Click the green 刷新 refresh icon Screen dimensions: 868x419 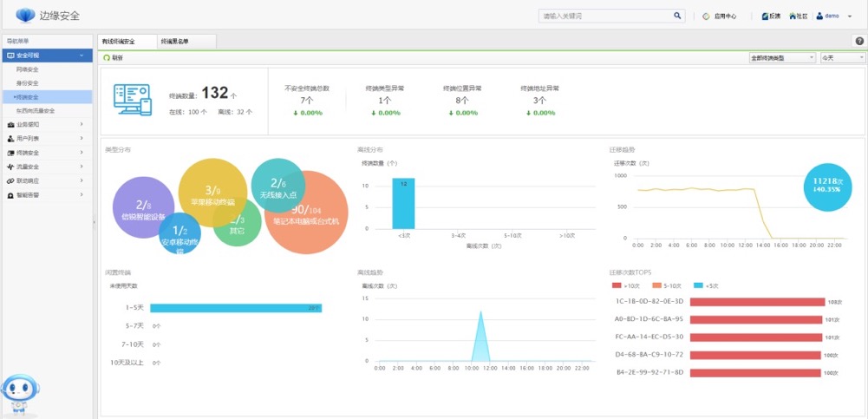tap(107, 57)
